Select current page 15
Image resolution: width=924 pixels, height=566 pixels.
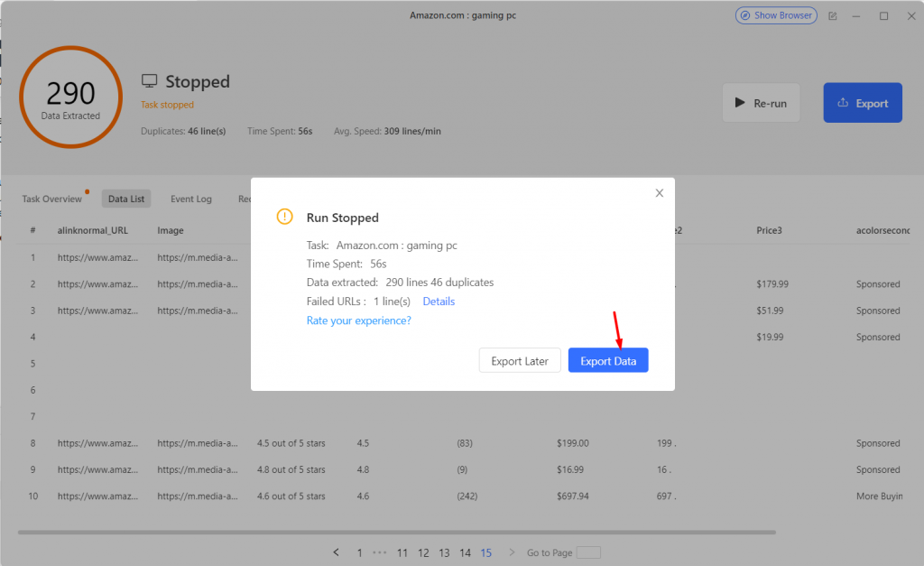485,553
